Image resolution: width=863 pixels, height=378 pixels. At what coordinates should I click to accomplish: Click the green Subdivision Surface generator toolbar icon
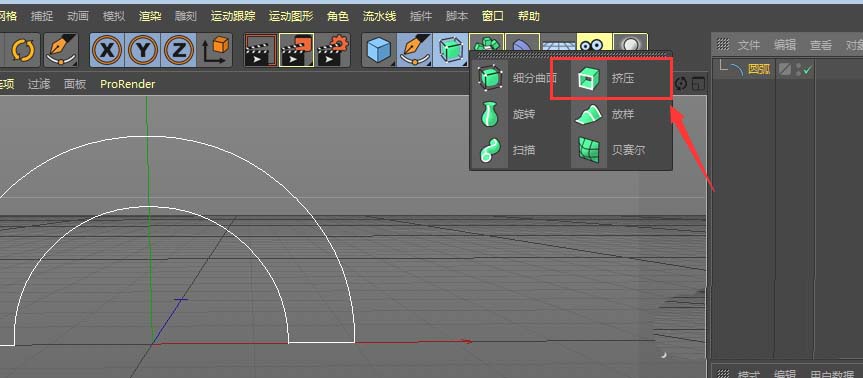click(451, 51)
